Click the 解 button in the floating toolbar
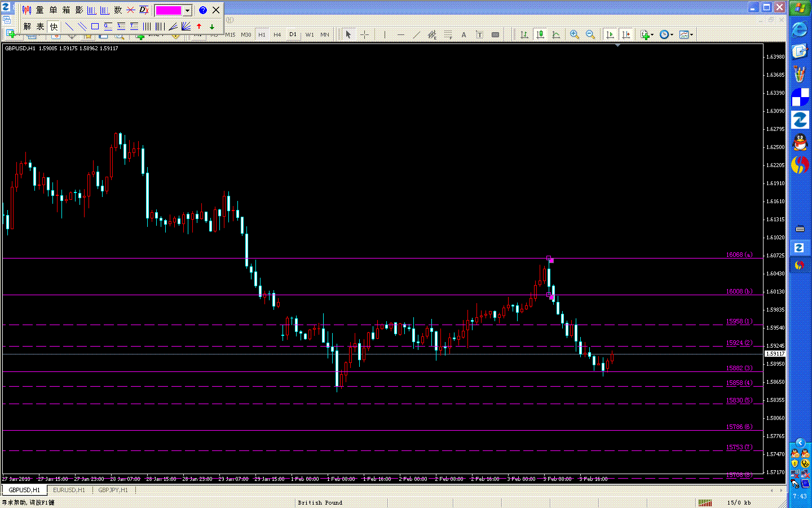This screenshot has width=812, height=508. click(x=27, y=27)
